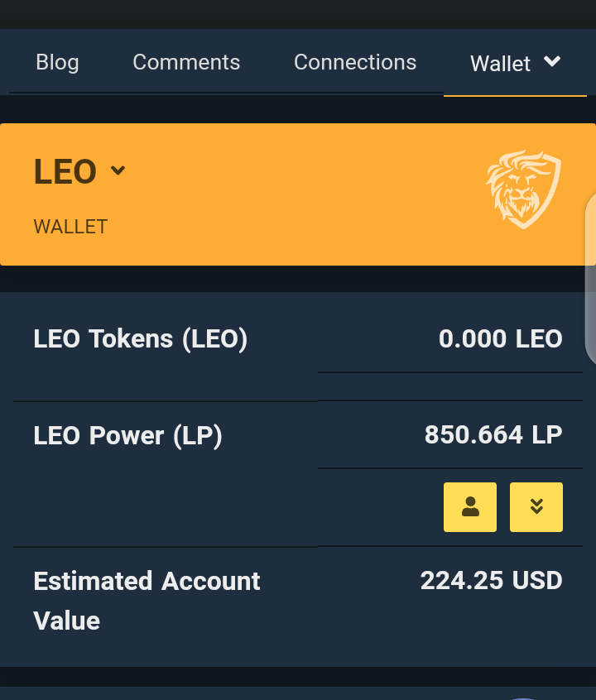
Task: Click the orange LEO wallet banner background
Action: coord(295,194)
